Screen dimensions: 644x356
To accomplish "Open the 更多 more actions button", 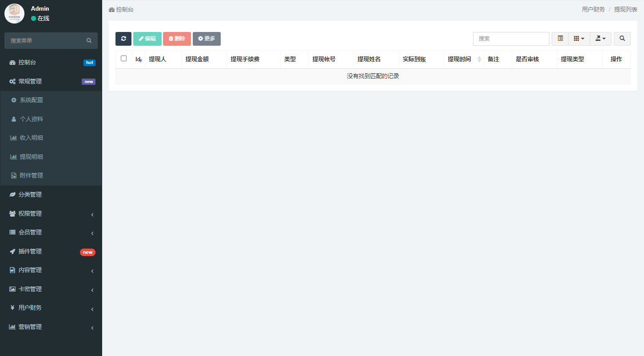I will tap(207, 39).
